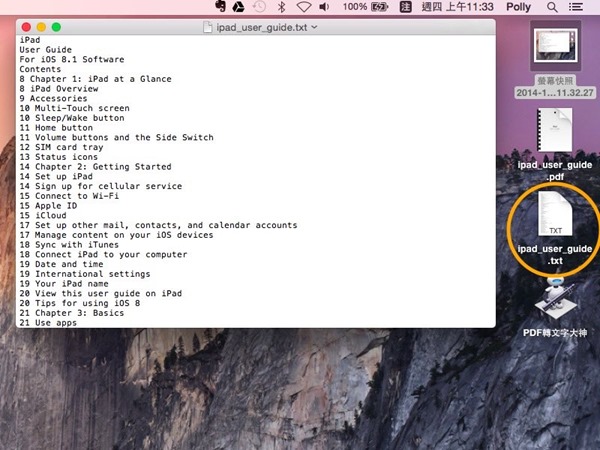Viewport: 600px width, 450px height.
Task: Open Notification Center list icon
Action: point(576,7)
